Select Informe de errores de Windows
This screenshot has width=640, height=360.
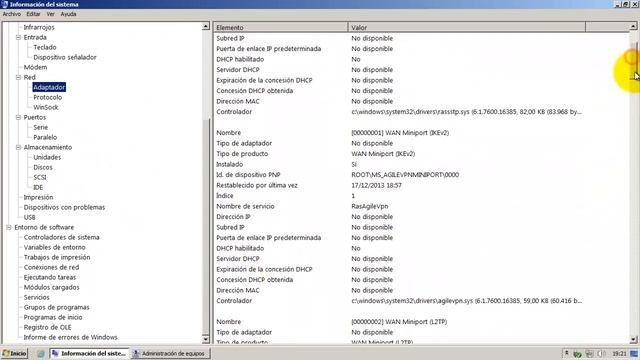70,338
